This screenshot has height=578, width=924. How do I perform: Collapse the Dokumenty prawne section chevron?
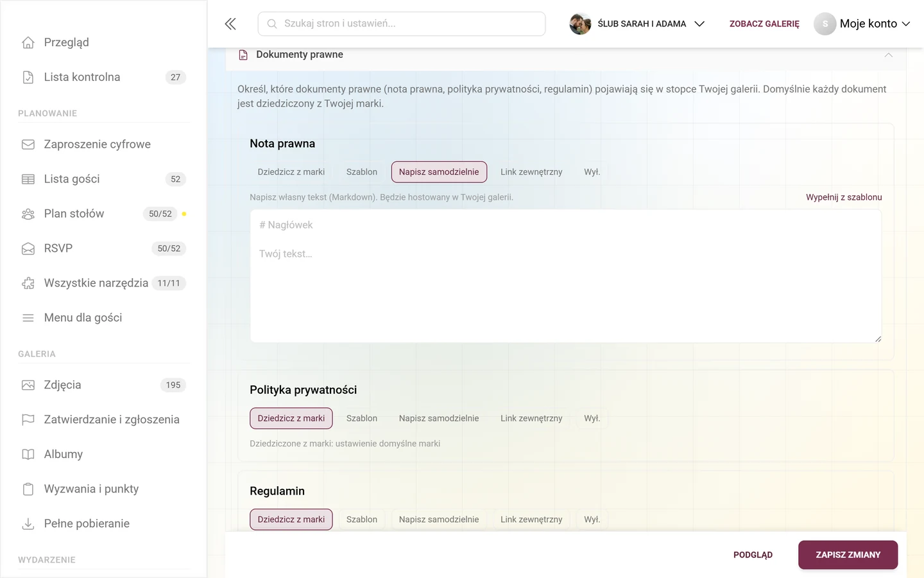pyautogui.click(x=888, y=55)
